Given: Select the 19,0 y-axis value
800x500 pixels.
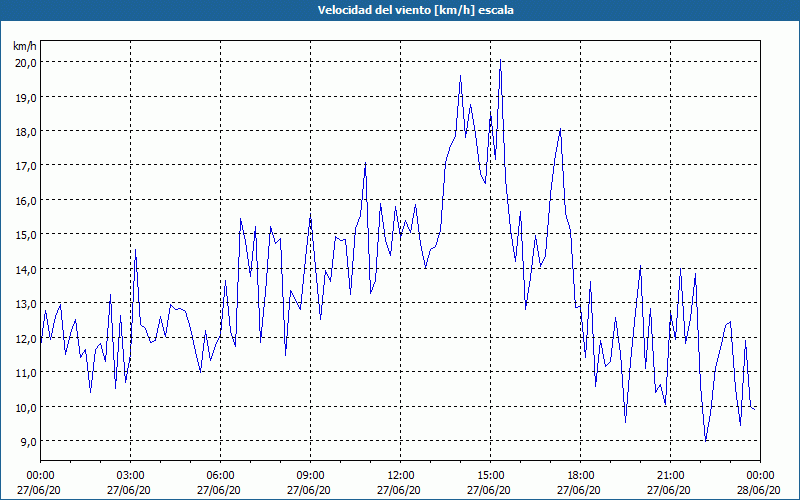Looking at the screenshot, I should pyautogui.click(x=26, y=97).
